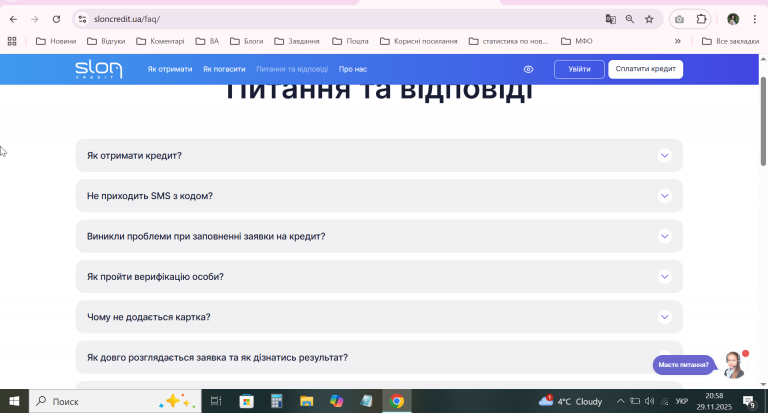Click the Chrome icon on the taskbar

[397, 401]
